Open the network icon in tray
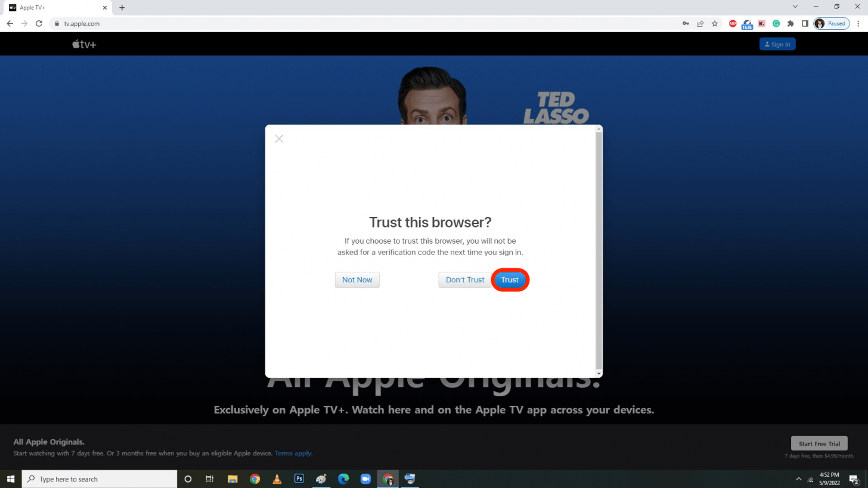 point(810,479)
